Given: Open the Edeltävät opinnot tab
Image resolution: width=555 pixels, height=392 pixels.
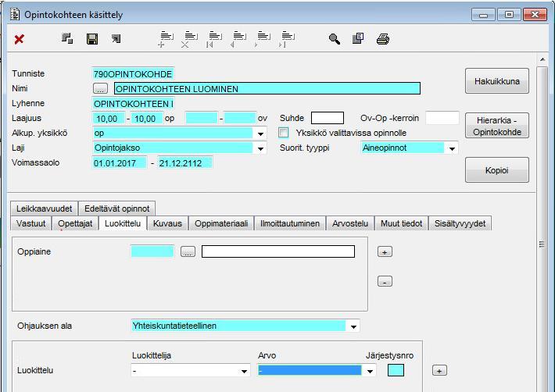Looking at the screenshot, I should [x=116, y=208].
